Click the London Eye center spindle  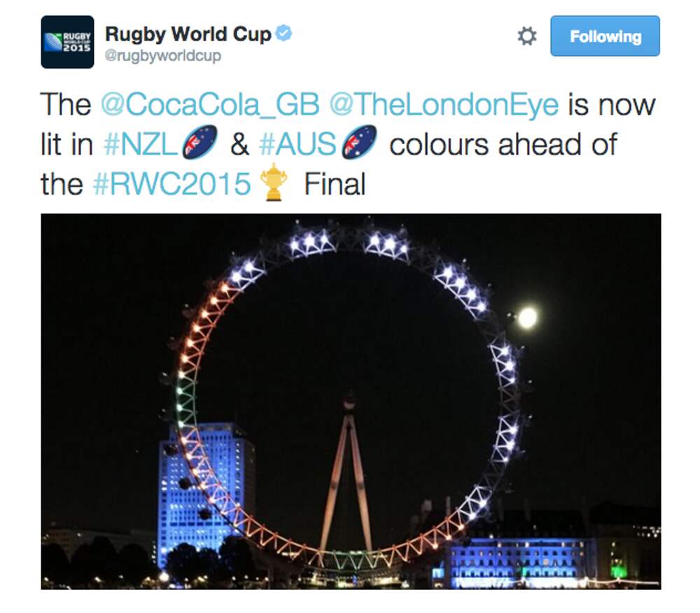(x=349, y=403)
